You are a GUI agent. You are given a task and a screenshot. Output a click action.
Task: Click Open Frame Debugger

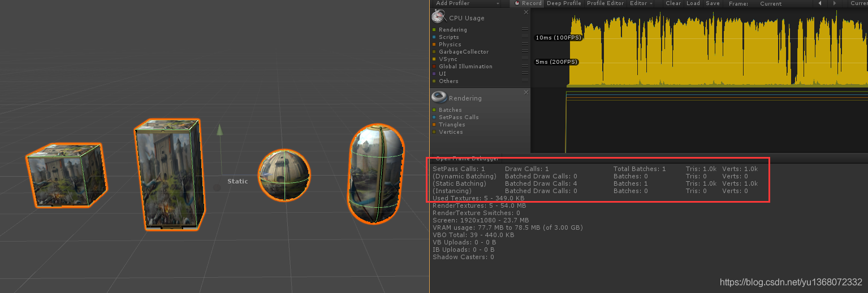point(467,159)
